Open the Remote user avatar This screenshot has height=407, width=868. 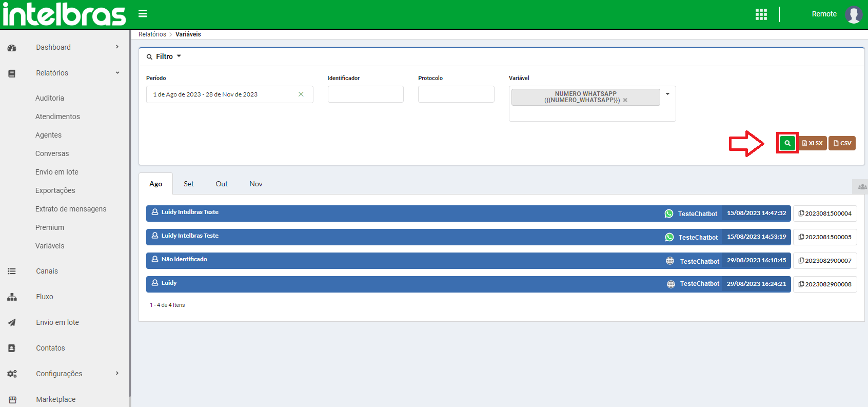point(854,14)
